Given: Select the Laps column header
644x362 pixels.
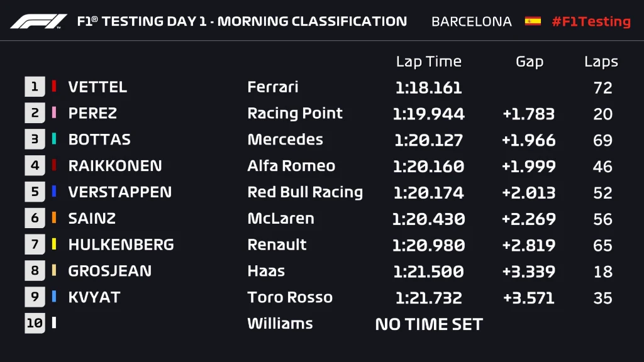Looking at the screenshot, I should click(601, 62).
